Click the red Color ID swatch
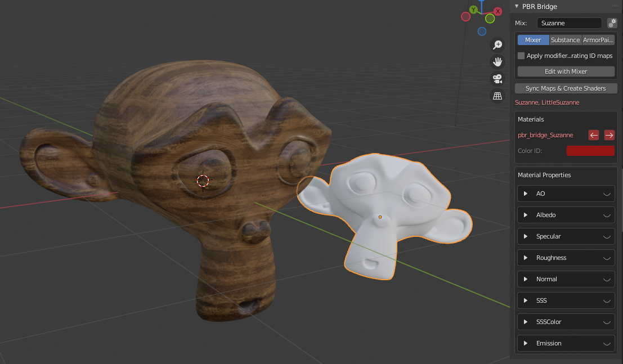623x364 pixels. coord(590,151)
